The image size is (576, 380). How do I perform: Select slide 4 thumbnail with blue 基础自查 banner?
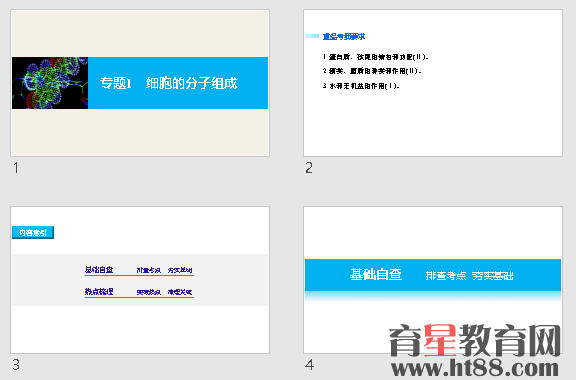coord(433,280)
